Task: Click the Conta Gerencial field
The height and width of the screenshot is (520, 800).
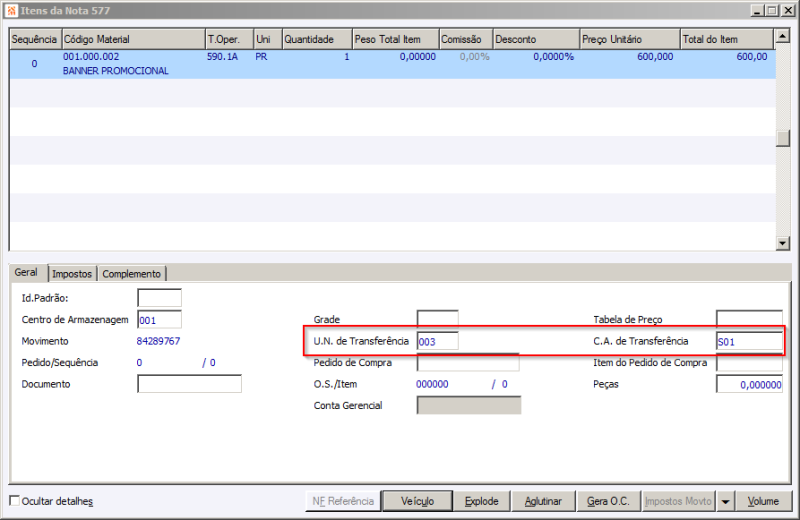Action: 469,405
